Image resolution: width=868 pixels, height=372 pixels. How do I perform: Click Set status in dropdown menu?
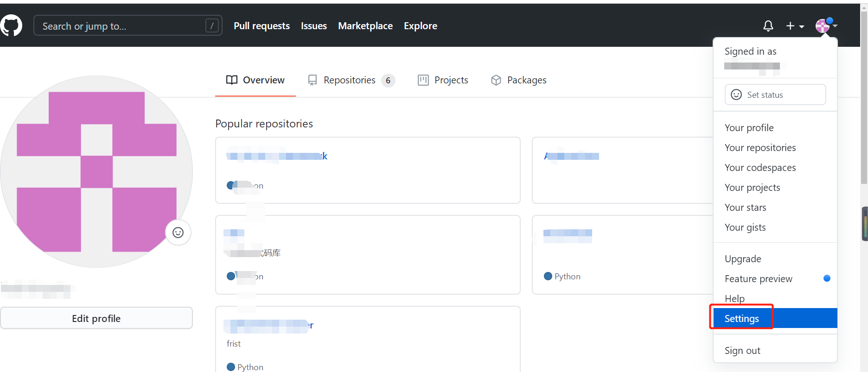pos(775,95)
